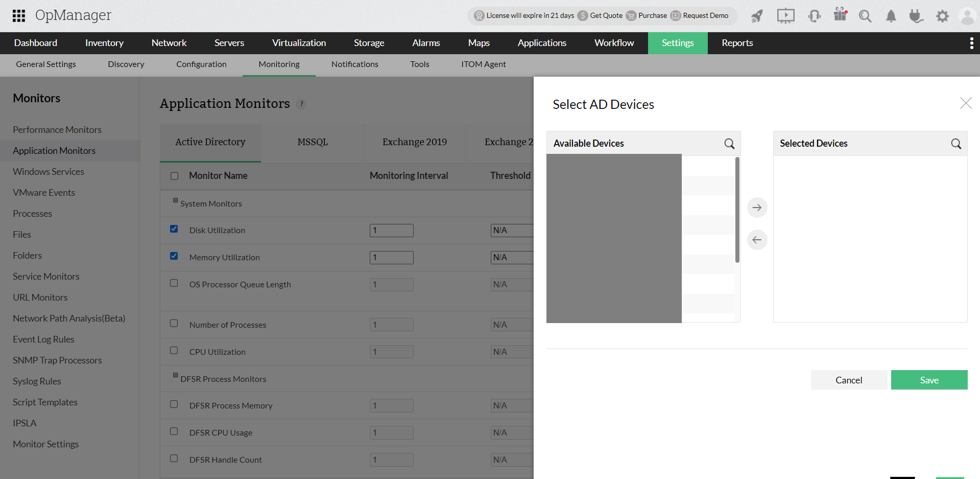This screenshot has width=980, height=479.
Task: Open the presentation screen icon
Action: [785, 16]
